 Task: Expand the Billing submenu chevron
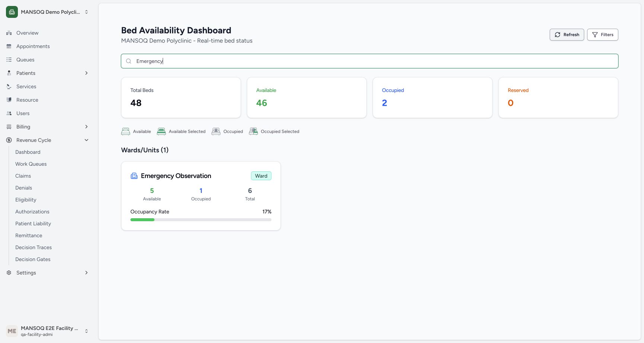coord(86,127)
